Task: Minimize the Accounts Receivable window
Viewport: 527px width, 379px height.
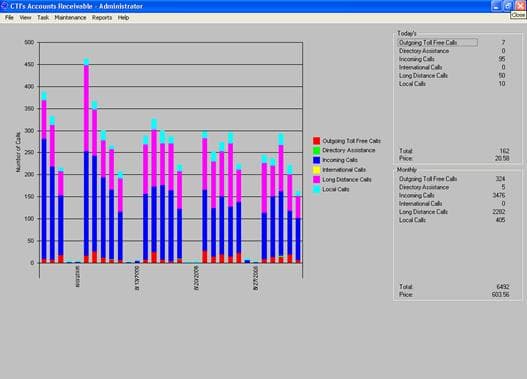Action: pyautogui.click(x=496, y=6)
